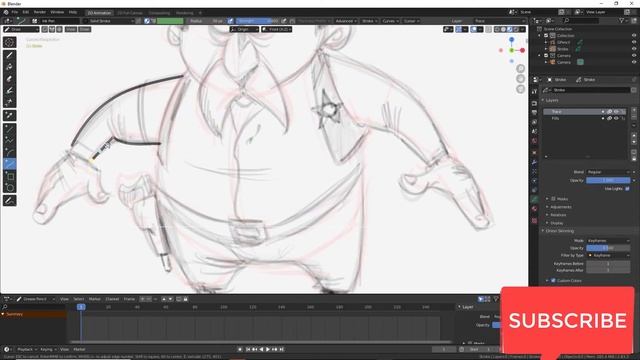Open the Tool properties tab icon
The height and width of the screenshot is (360, 640).
pos(534,91)
